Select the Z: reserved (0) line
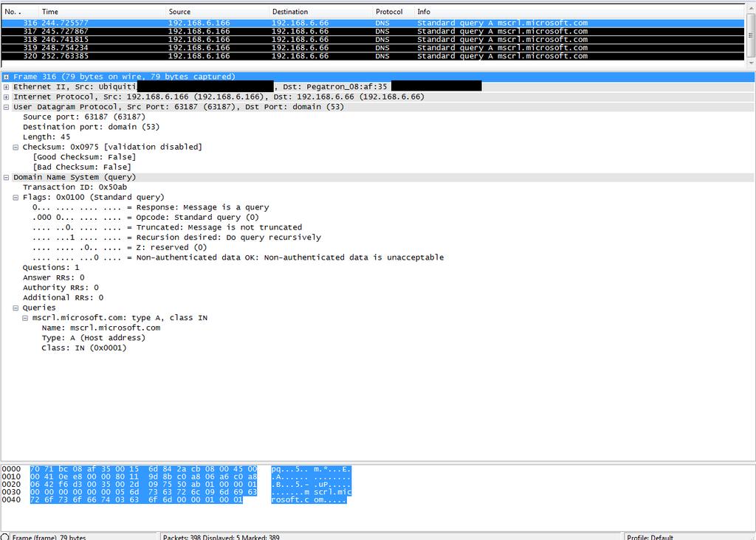 coord(120,248)
